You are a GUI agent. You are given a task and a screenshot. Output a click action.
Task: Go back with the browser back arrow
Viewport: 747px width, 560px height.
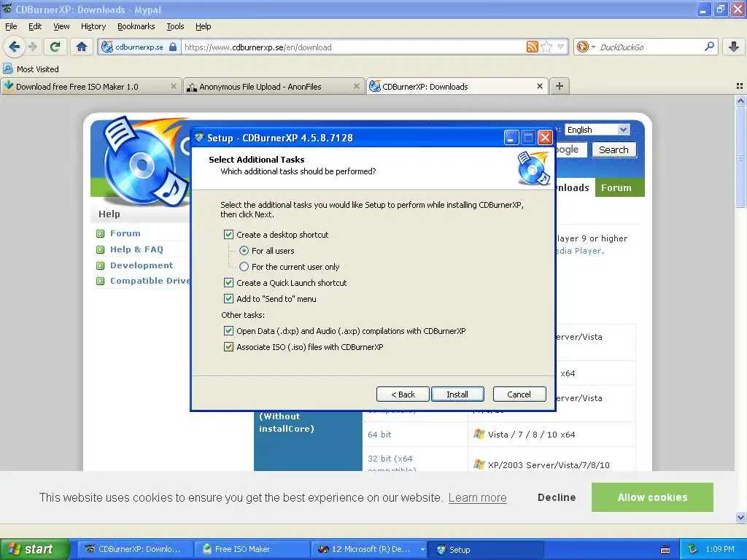coord(14,47)
